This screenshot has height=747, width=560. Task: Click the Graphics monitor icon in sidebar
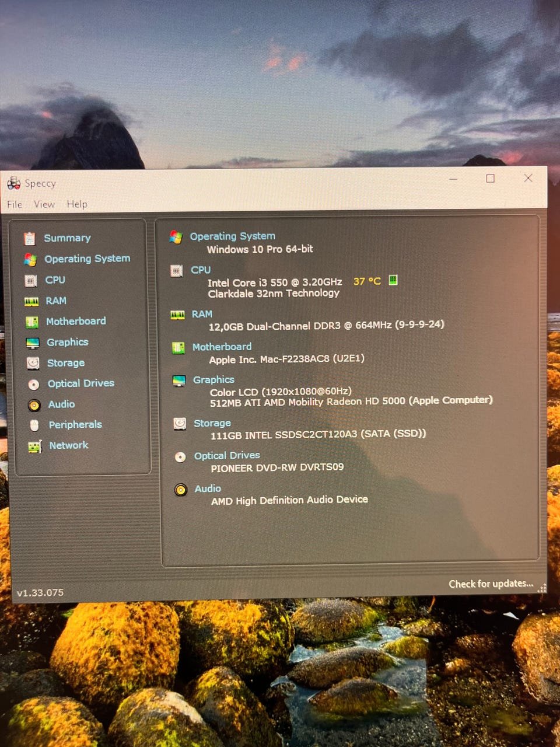[33, 343]
